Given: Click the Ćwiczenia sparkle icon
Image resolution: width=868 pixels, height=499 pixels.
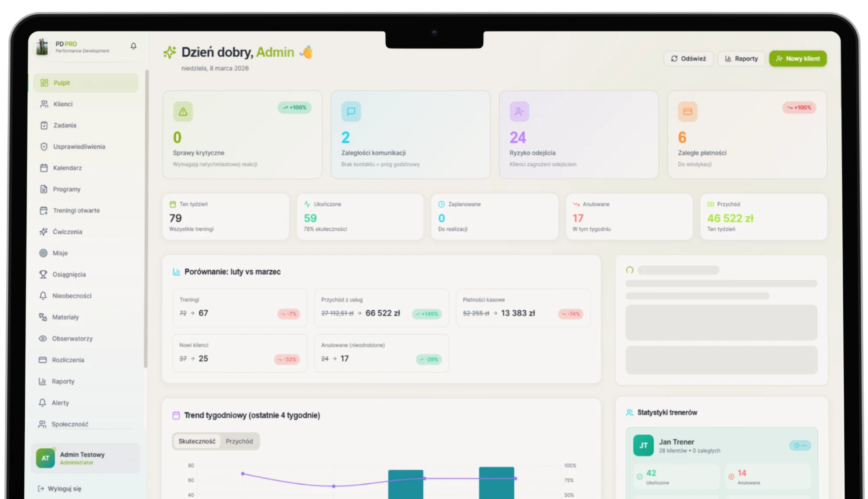Looking at the screenshot, I should [x=43, y=232].
